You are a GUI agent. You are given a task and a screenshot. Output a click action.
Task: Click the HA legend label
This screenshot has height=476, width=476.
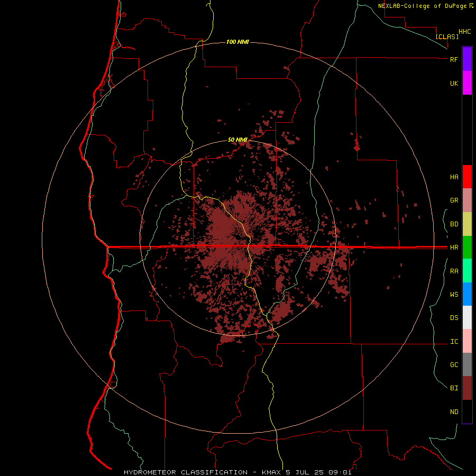454,177
